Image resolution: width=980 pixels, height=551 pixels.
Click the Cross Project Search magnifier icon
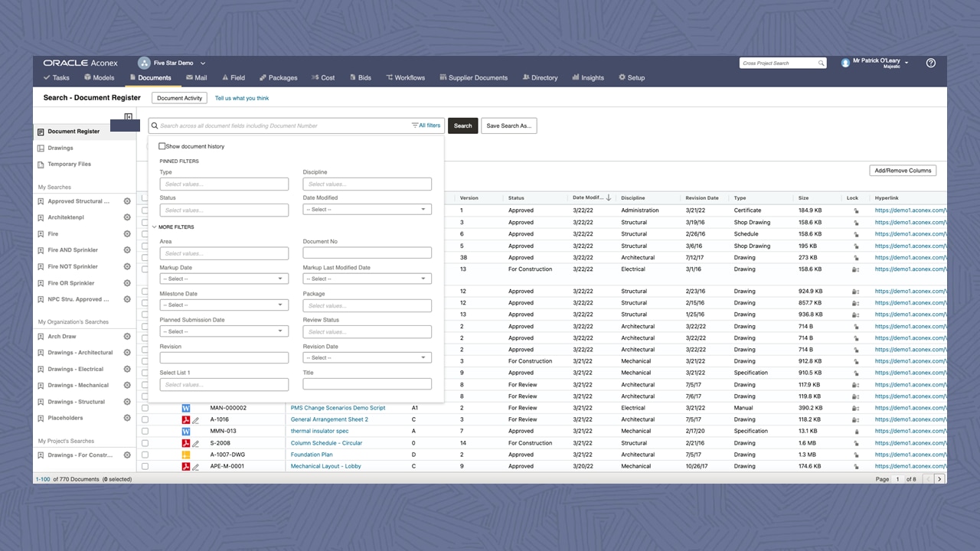pyautogui.click(x=821, y=64)
